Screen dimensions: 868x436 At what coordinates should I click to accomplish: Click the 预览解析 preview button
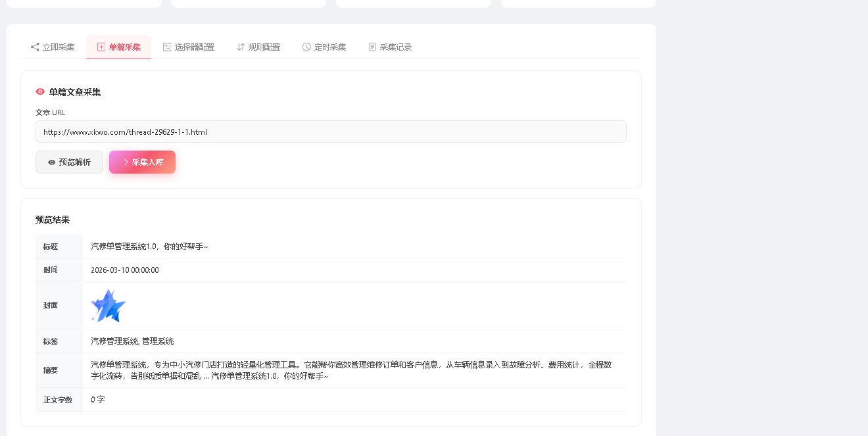[x=69, y=162]
